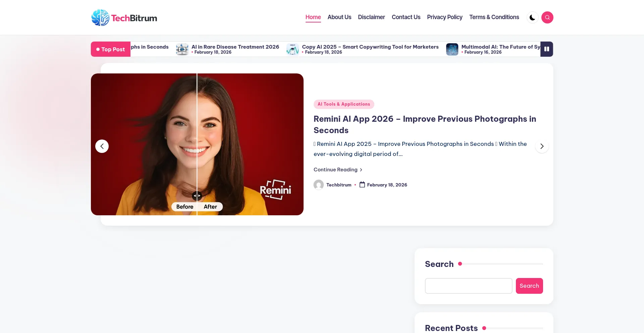Open ticker post AI in Rare Disease Treatment 2026
Image resolution: width=644 pixels, height=333 pixels.
click(x=235, y=47)
